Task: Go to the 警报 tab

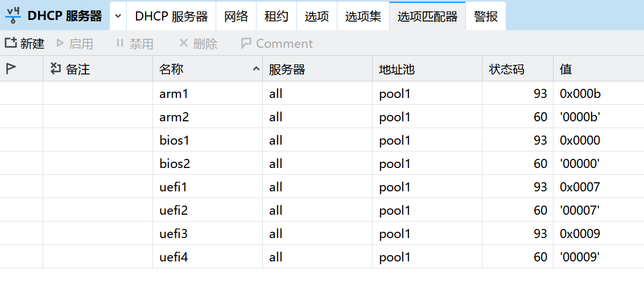Action: click(486, 17)
